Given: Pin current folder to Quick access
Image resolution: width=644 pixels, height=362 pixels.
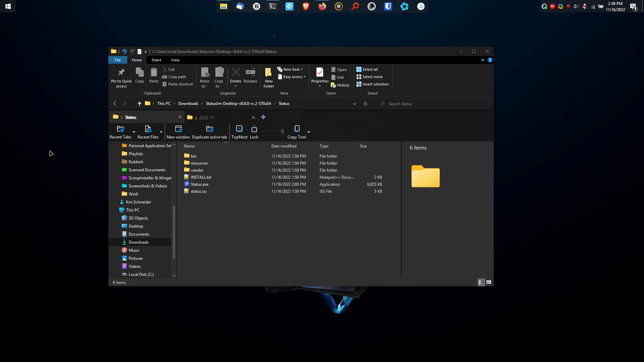Looking at the screenshot, I should click(x=121, y=77).
